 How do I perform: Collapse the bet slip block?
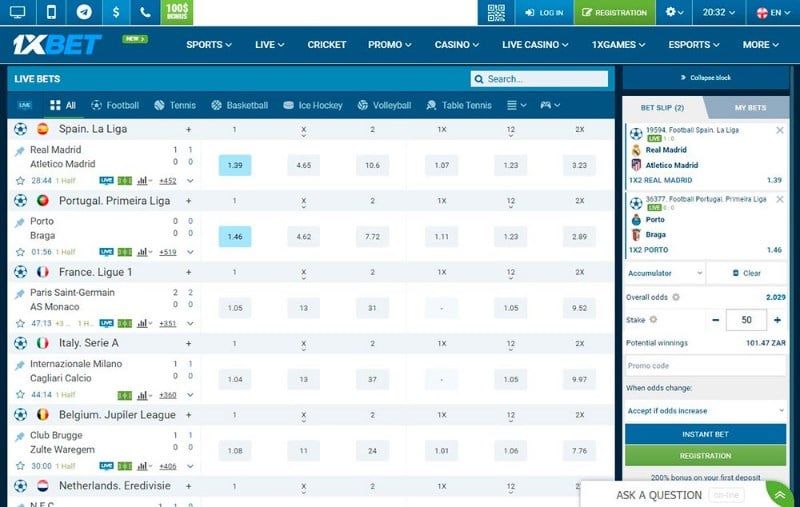(706, 78)
